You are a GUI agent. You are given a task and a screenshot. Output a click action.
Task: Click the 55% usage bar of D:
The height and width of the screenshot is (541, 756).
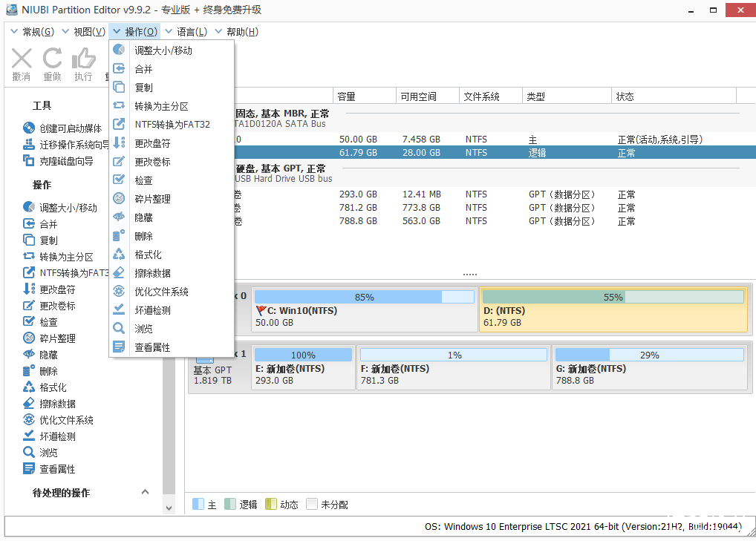click(x=613, y=297)
